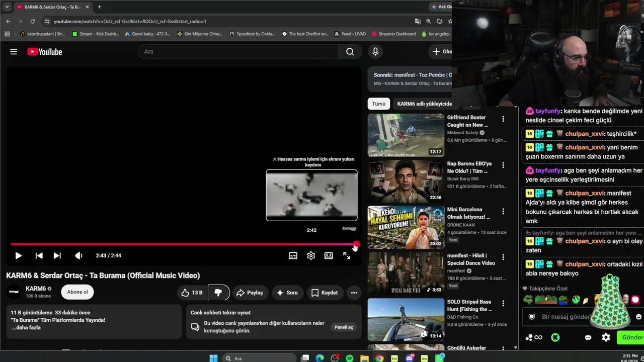Go back in the browser
The height and width of the screenshot is (362, 644).
(x=8, y=21)
